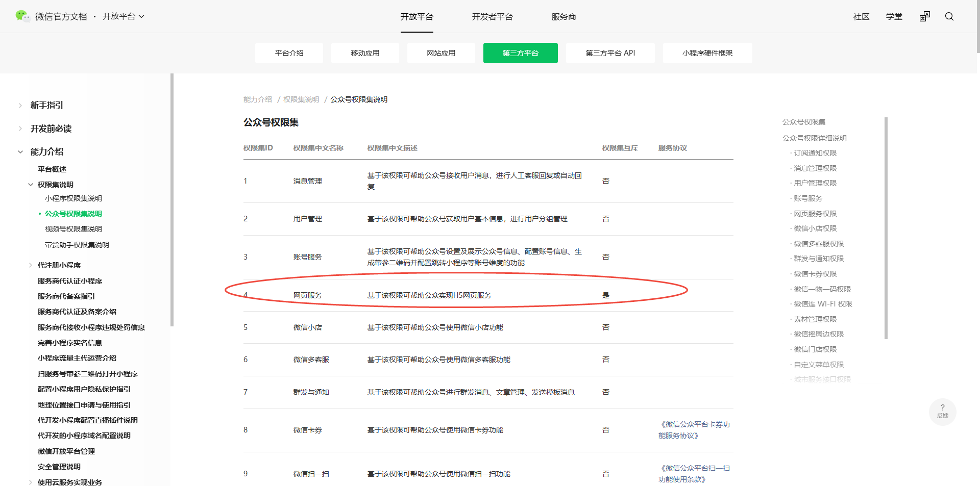Screen dimensions: 980x486
Task: Open the 开放平台 dropdown in header
Action: (124, 16)
